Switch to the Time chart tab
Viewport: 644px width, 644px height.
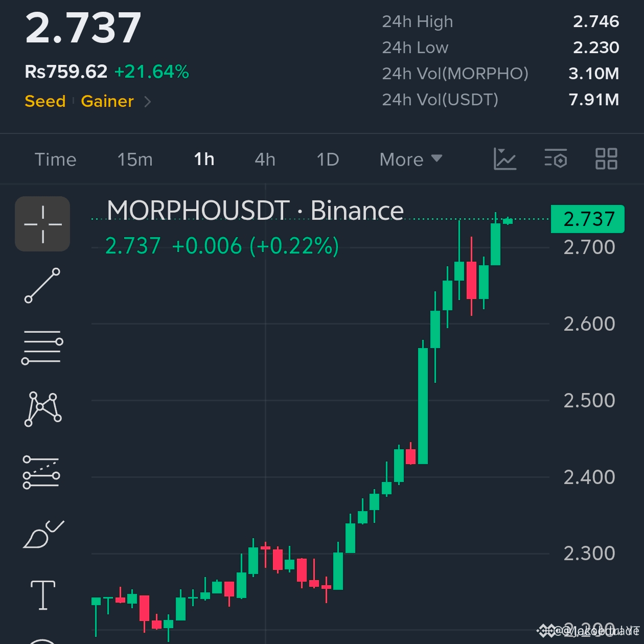click(x=55, y=159)
